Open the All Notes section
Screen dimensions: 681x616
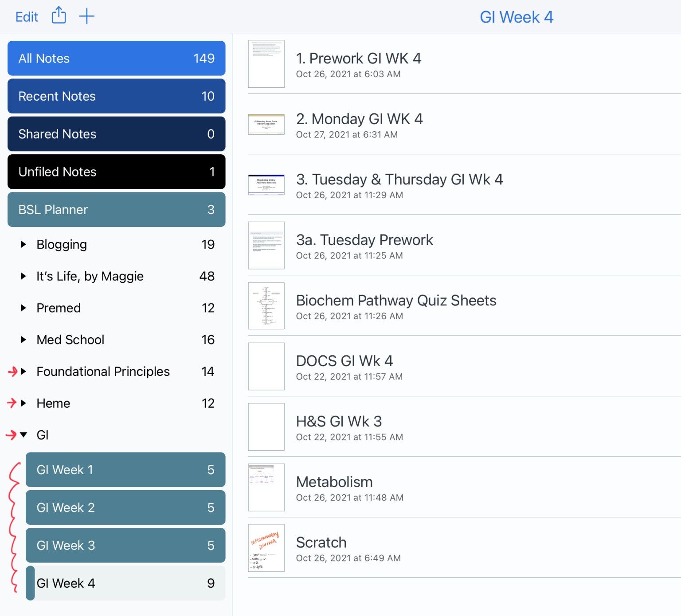116,58
